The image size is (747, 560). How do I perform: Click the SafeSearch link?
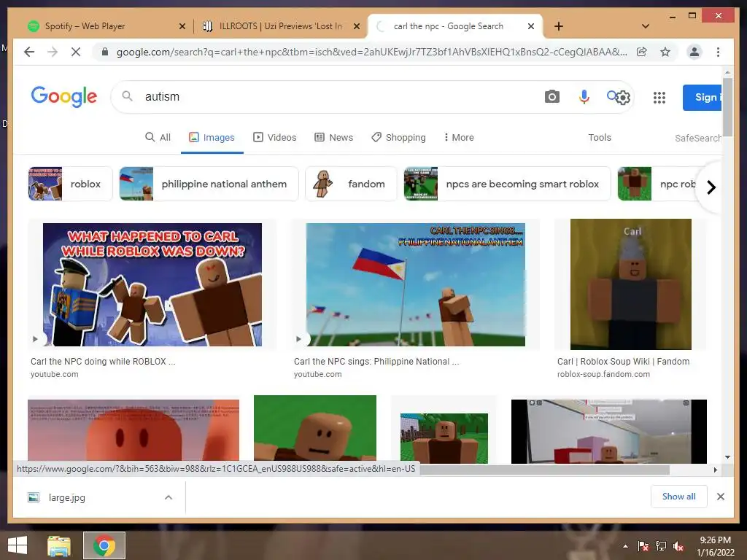[698, 138]
